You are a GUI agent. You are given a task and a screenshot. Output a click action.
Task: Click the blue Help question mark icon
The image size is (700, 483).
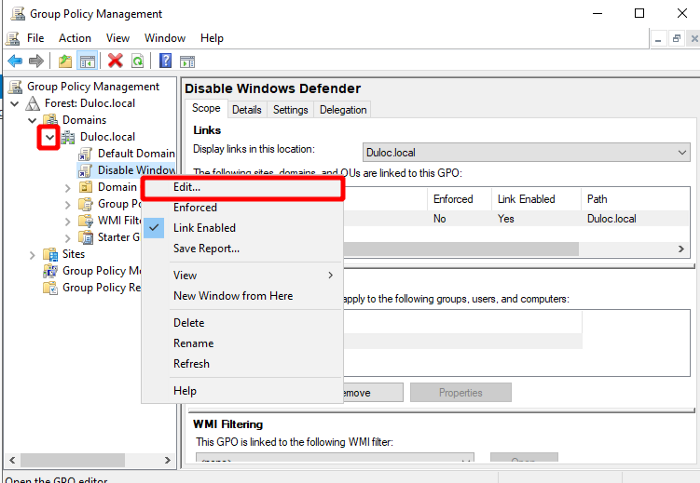[165, 61]
